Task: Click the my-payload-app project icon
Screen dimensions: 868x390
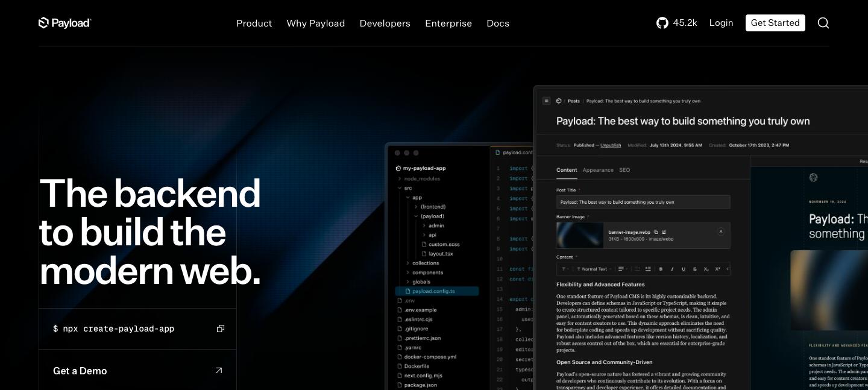Action: (x=398, y=168)
